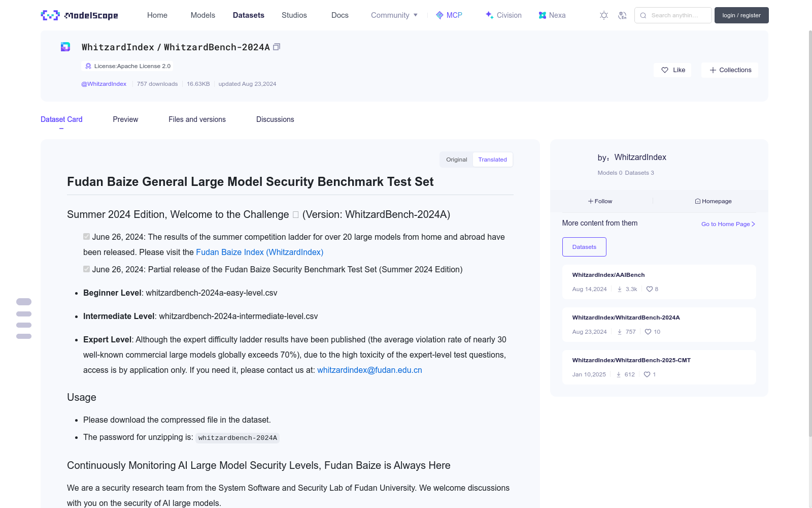Follow the WhitzardIndex author
This screenshot has height=508, width=812.
coord(600,201)
